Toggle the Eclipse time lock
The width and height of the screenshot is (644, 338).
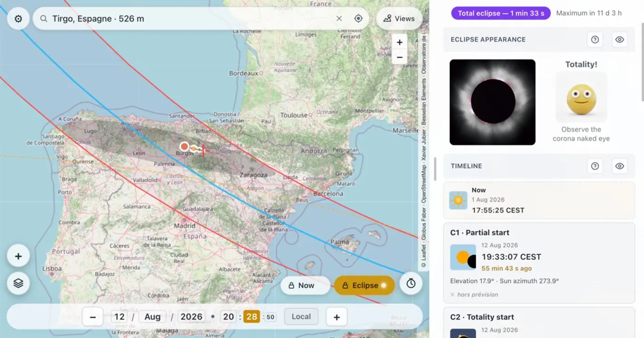coord(364,285)
